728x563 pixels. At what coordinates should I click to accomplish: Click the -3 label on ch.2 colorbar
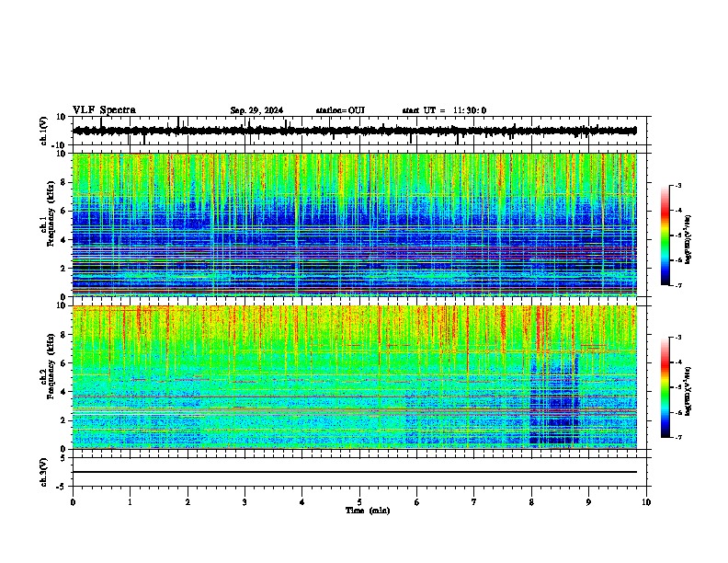click(x=678, y=338)
